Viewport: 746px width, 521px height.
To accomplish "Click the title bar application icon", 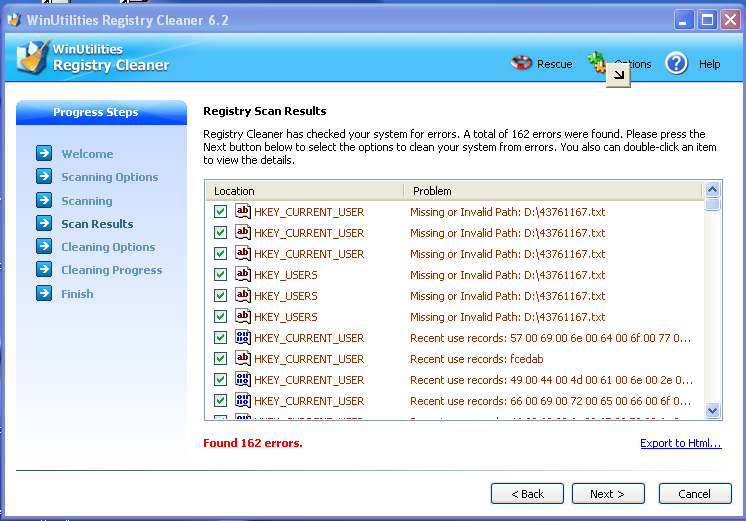I will click(x=14, y=20).
